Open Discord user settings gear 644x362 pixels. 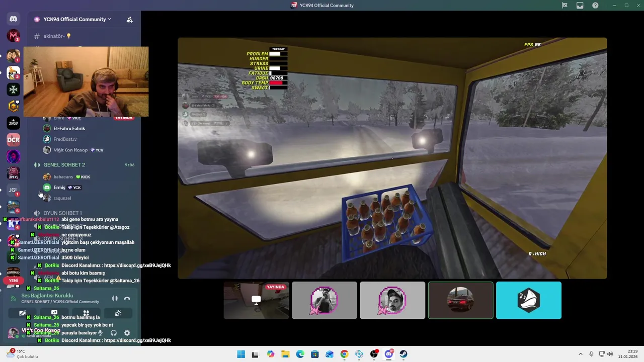[127, 333]
